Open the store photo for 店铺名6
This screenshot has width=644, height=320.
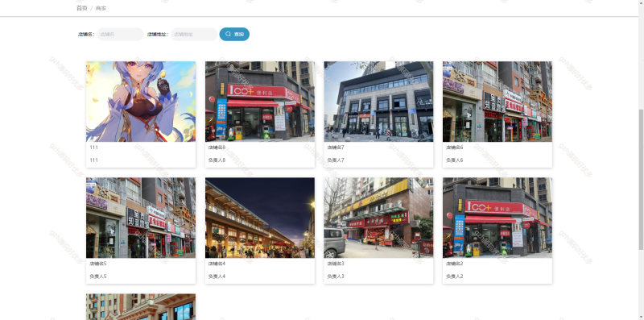[497, 102]
